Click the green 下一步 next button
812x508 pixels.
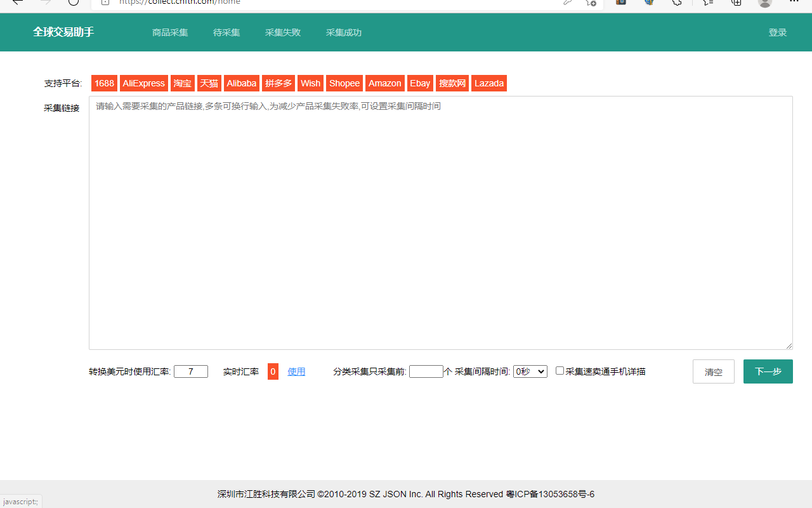(768, 371)
